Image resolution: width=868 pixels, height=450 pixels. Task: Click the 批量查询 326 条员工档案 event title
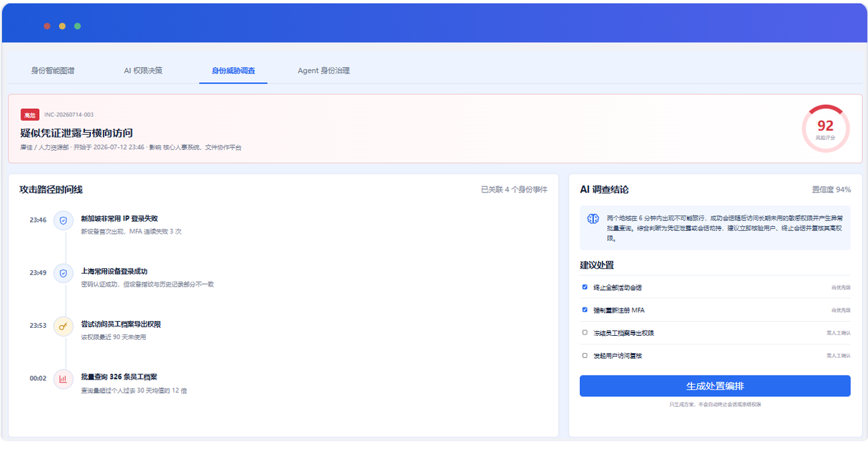pos(119,377)
